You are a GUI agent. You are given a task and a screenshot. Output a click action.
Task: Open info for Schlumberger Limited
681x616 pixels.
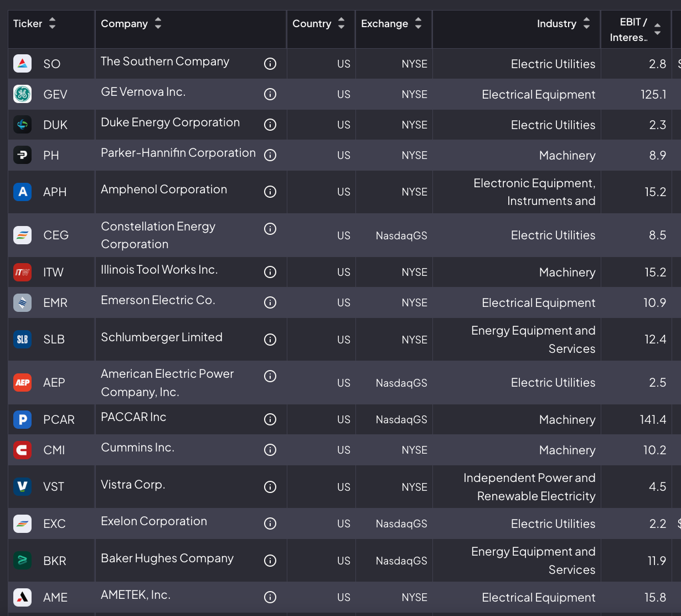pyautogui.click(x=270, y=340)
